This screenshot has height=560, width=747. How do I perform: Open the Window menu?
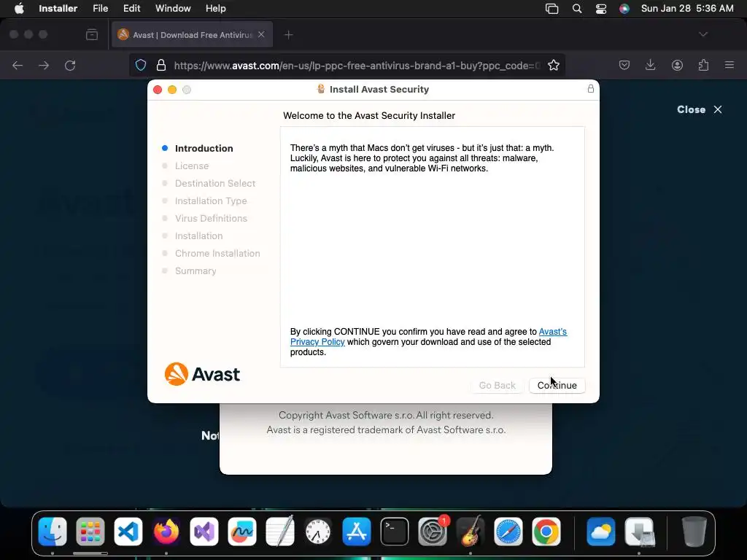(x=173, y=9)
